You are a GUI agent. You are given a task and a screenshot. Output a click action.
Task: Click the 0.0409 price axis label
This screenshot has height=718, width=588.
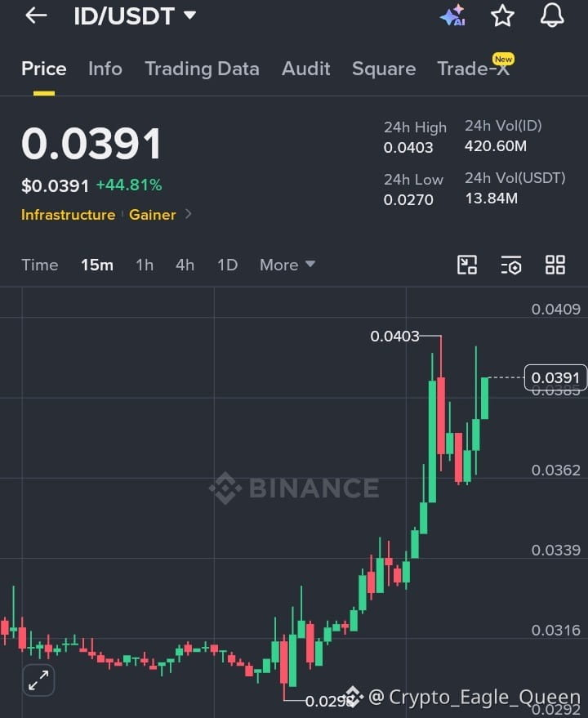[555, 309]
